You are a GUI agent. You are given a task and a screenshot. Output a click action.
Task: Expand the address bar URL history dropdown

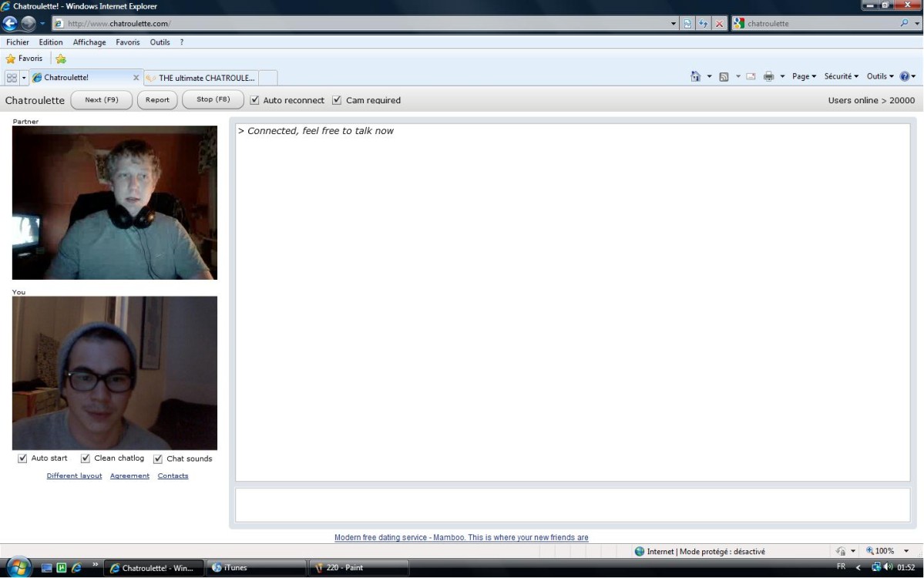point(674,24)
